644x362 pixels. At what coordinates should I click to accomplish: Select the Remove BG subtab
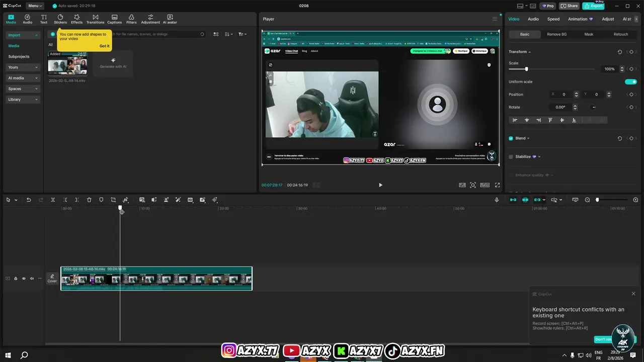click(x=557, y=34)
